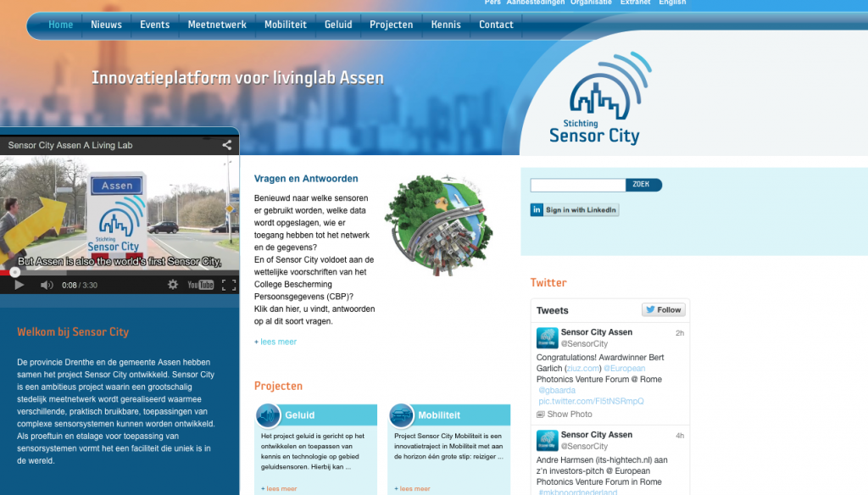Follow Sensor City on Twitter
The height and width of the screenshot is (495, 868).
point(663,310)
